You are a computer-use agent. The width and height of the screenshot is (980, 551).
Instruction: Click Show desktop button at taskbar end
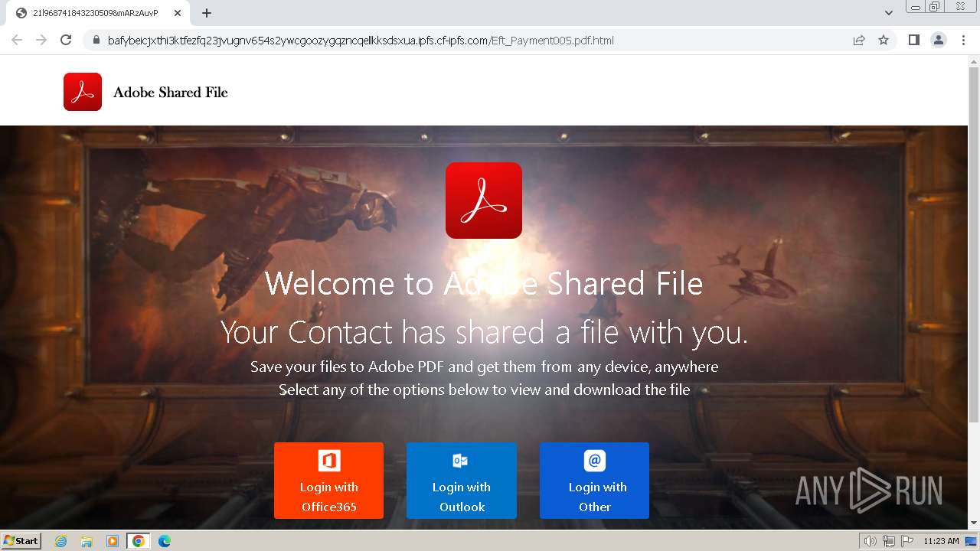(x=972, y=541)
